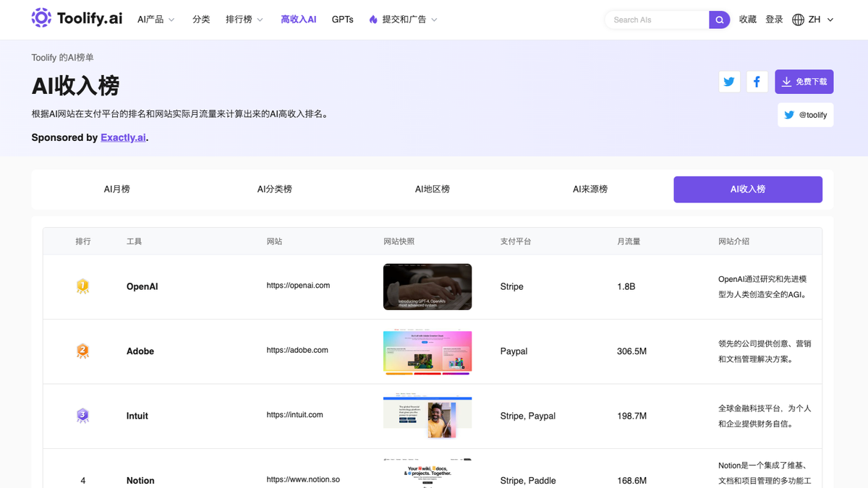Image resolution: width=868 pixels, height=488 pixels.
Task: Click Intuit's purple rank 3 medal
Action: [82, 416]
